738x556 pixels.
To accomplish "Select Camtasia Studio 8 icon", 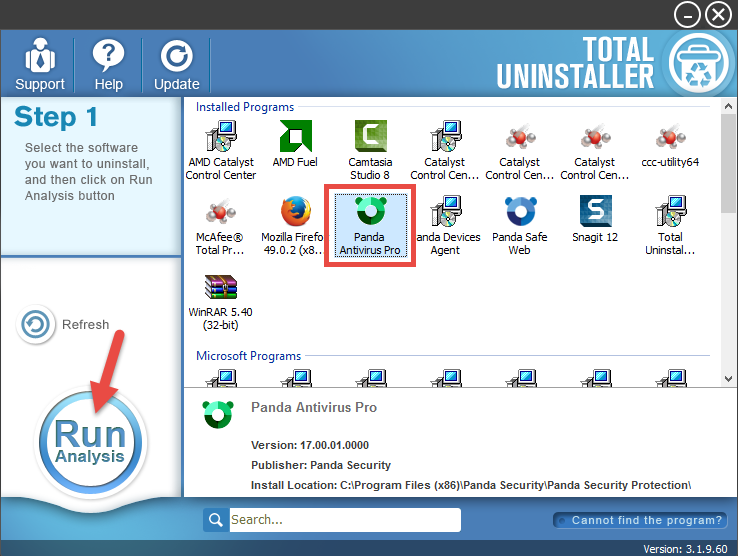I will [370, 137].
